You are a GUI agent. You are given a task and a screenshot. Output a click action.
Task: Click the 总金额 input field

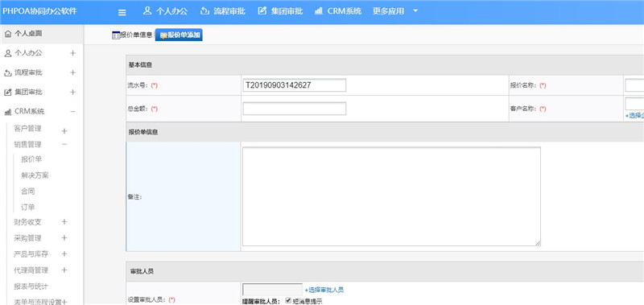click(295, 109)
